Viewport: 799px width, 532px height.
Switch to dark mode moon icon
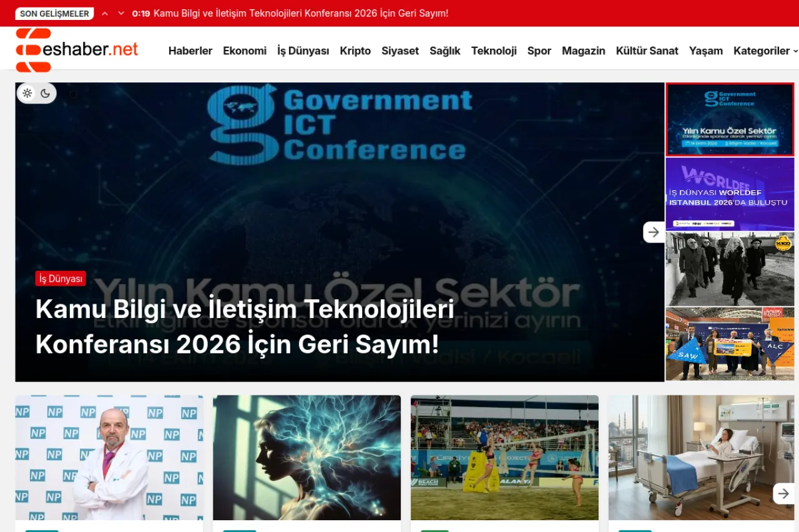click(46, 94)
